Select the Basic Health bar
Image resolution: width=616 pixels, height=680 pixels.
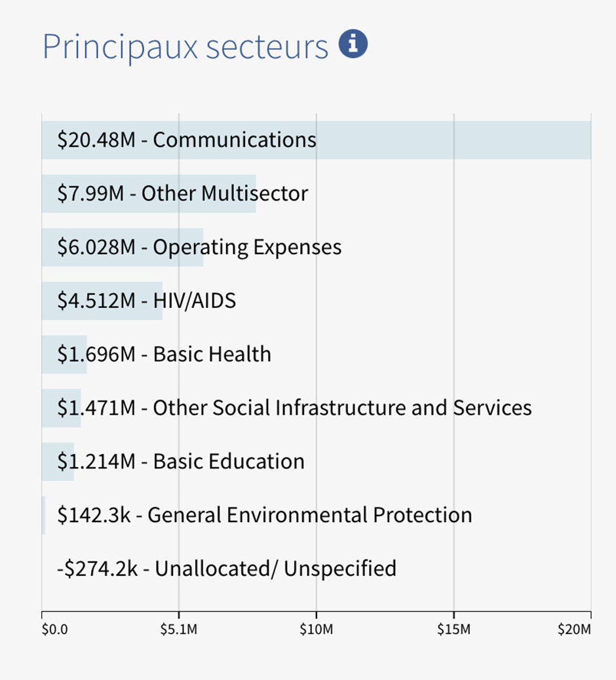click(64, 354)
